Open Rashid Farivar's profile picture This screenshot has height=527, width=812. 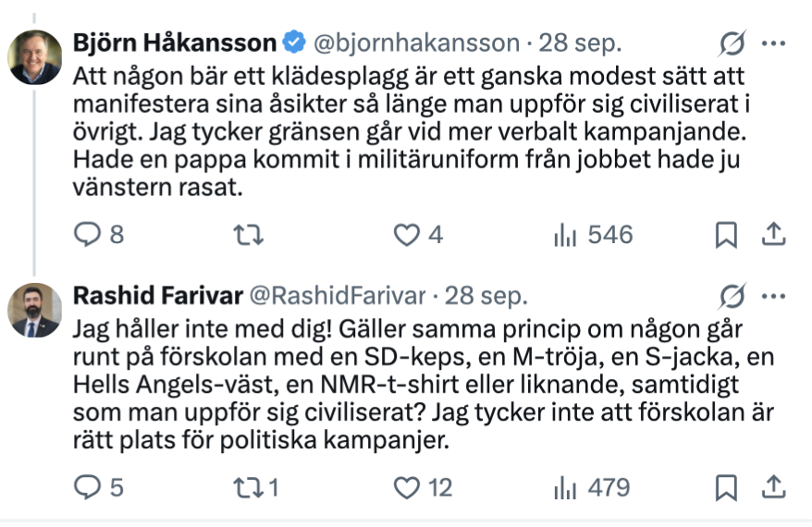[35, 310]
